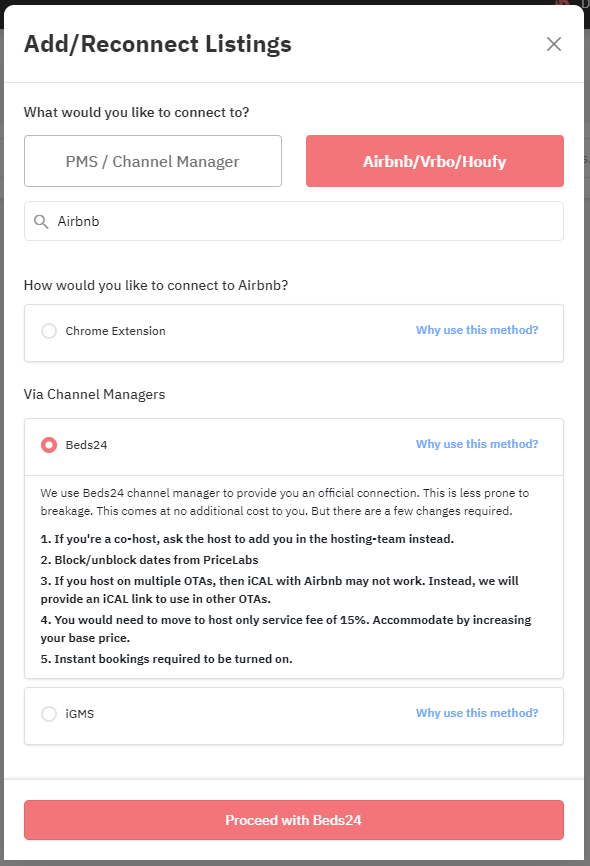Click 'Block/unblock dates from PriceLabs' text
The width and height of the screenshot is (590, 866).
[x=149, y=560]
